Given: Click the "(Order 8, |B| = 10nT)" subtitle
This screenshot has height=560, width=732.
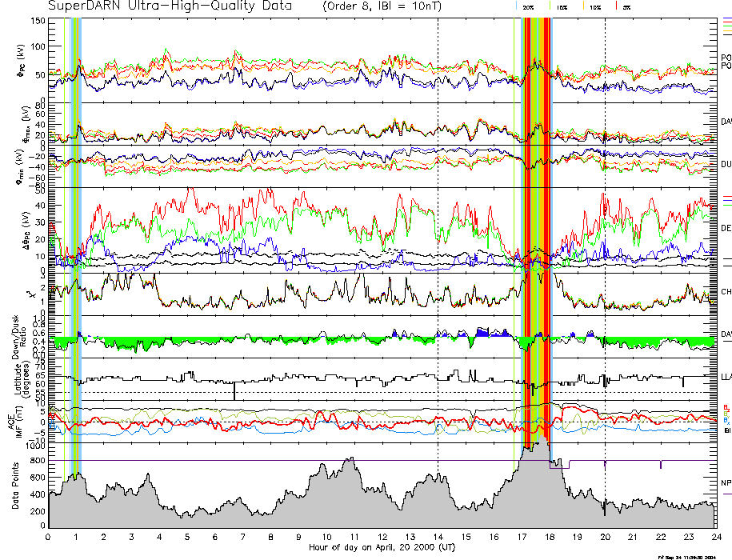Looking at the screenshot, I should [x=382, y=6].
